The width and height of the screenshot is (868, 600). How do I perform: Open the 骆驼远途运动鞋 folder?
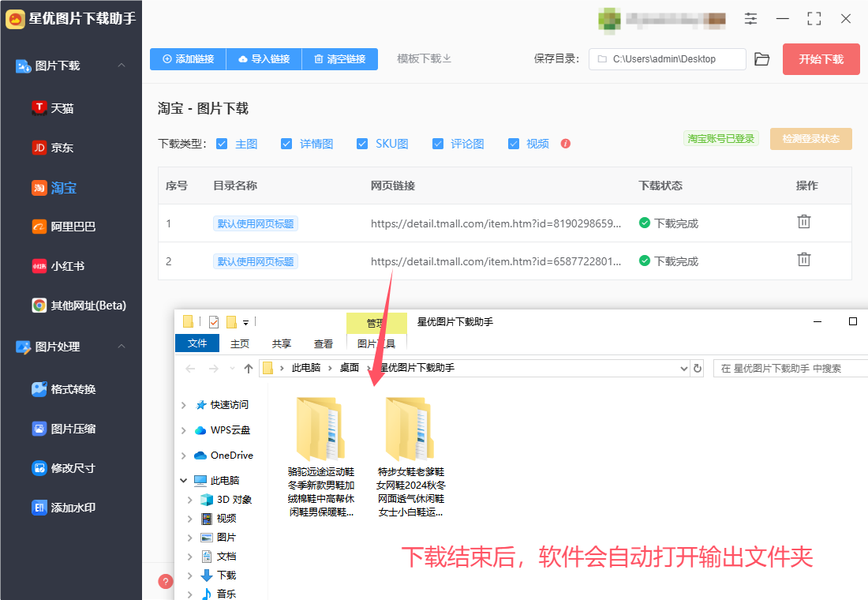321,456
